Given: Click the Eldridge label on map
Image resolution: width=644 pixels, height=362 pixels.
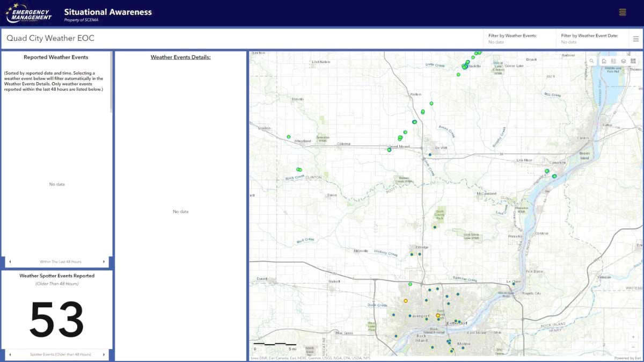Looking at the screenshot, I should [422, 247].
